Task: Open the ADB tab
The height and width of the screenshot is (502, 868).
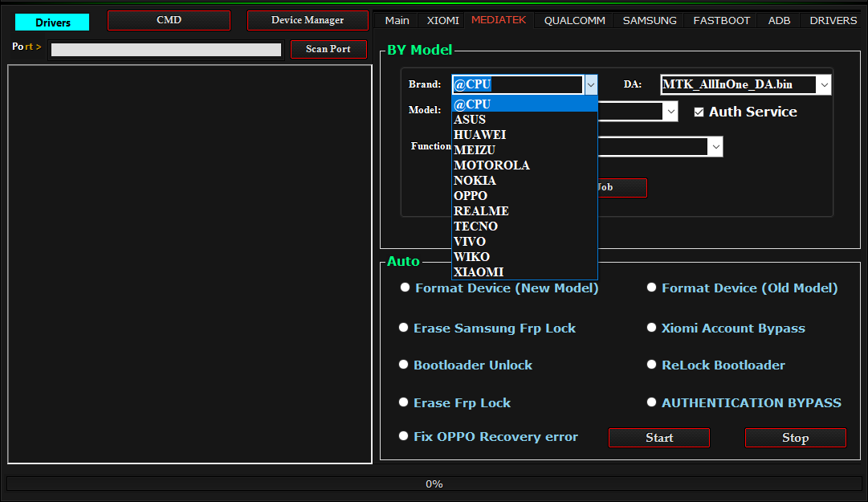Action: 779,20
